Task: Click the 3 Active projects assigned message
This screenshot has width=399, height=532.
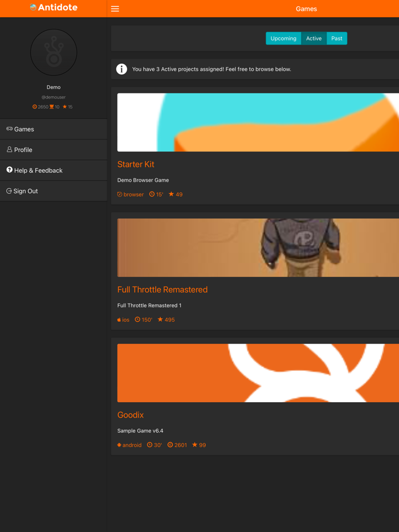Action: click(211, 69)
